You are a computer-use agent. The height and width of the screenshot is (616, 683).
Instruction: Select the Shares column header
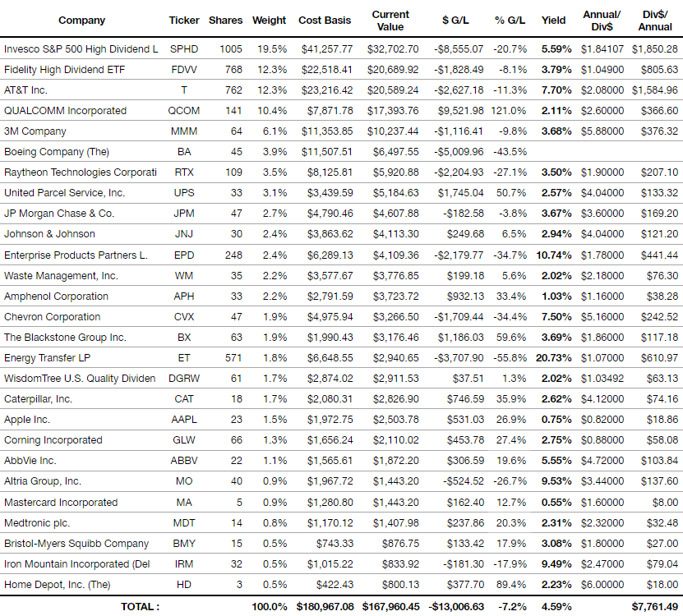coord(225,21)
